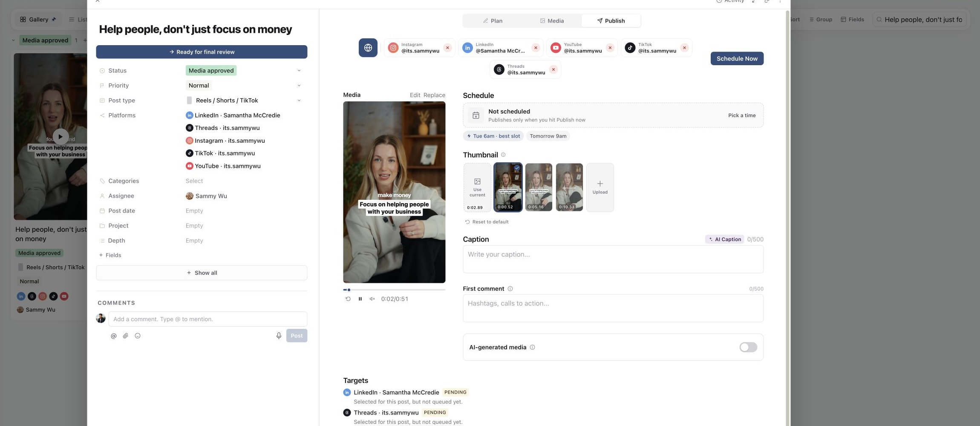Choose Tomorrow 9am chip
The image size is (980, 426).
tap(548, 136)
